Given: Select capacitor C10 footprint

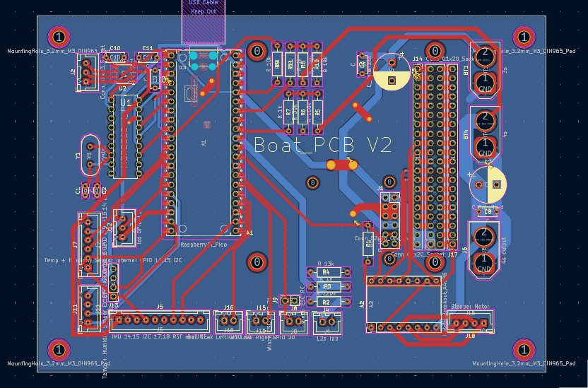Looking at the screenshot, I should (x=115, y=57).
